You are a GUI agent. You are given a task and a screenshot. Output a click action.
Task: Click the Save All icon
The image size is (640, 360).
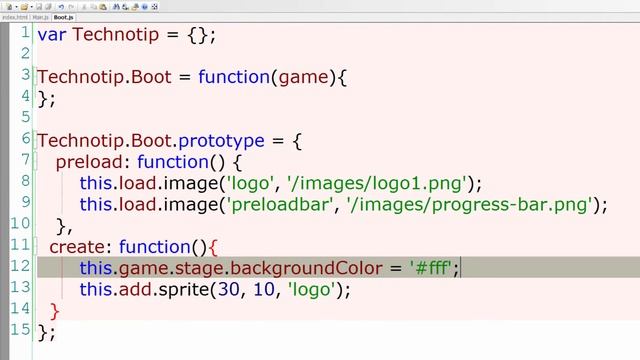48,7
